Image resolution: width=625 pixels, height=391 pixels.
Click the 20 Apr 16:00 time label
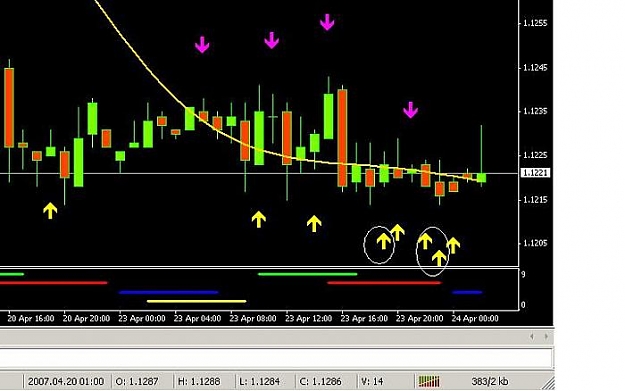pyautogui.click(x=31, y=318)
